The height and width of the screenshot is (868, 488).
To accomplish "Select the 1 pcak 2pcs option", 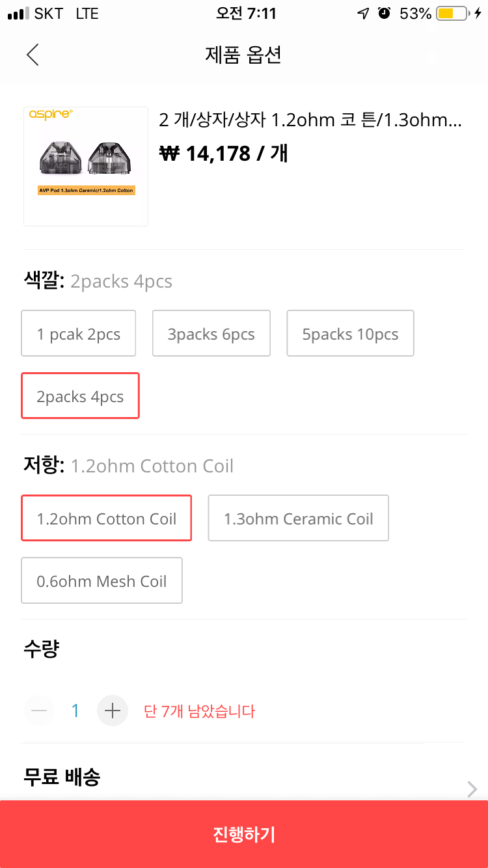I will pyautogui.click(x=79, y=334).
